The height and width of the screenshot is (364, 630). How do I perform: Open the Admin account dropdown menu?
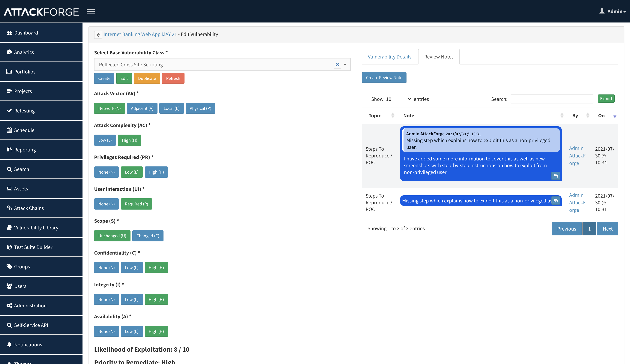[616, 11]
